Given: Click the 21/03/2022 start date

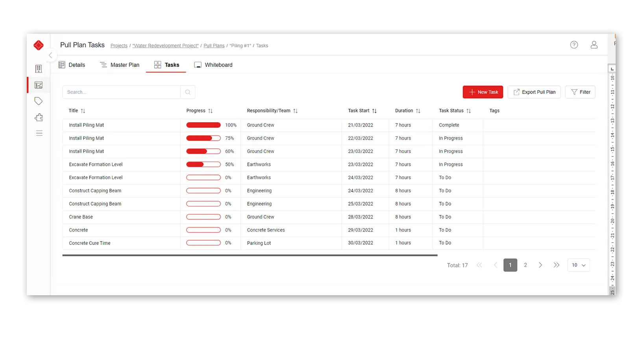Looking at the screenshot, I should click(x=361, y=125).
